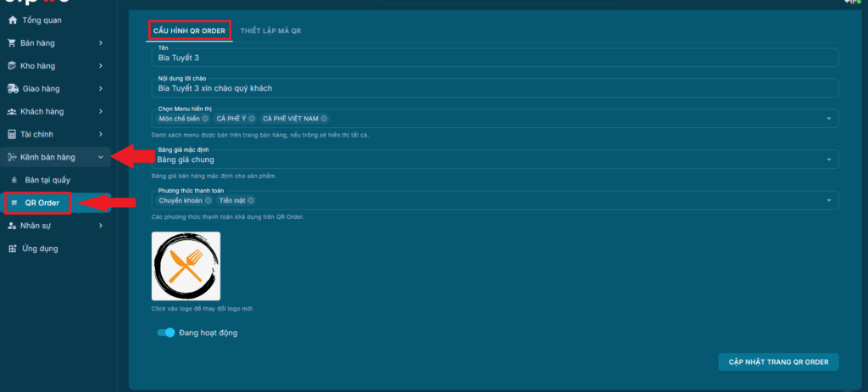Click the restaurant logo to change it

(186, 266)
